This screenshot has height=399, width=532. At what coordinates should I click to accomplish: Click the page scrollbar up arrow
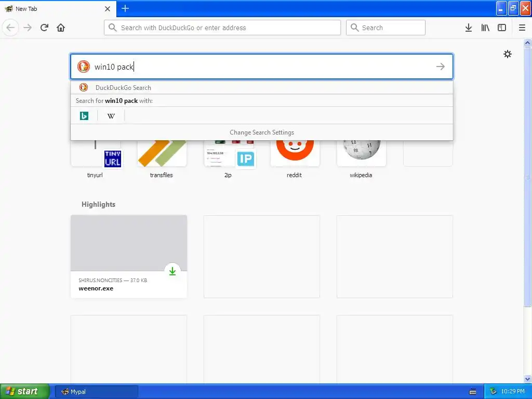pyautogui.click(x=527, y=43)
